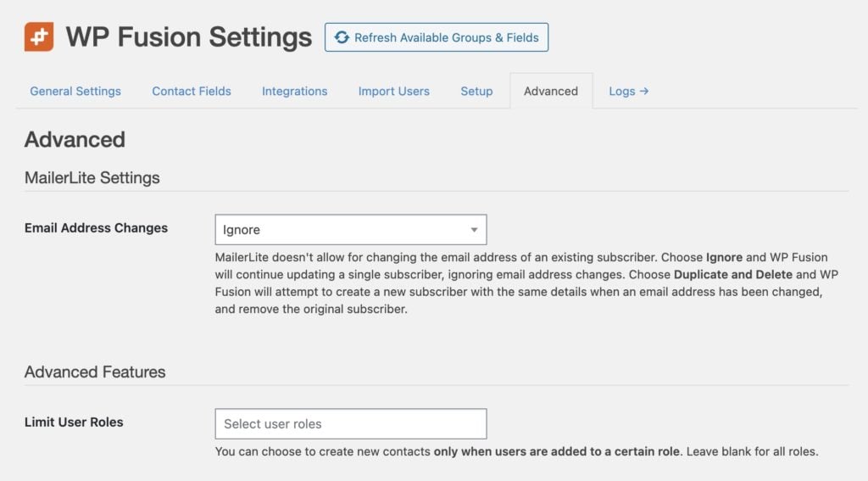Select the Setup tab

[476, 91]
